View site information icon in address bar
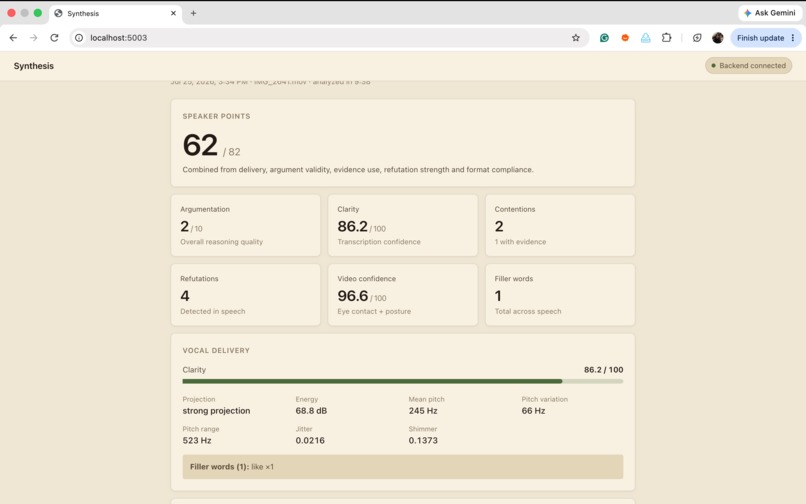The height and width of the screenshot is (504, 806). pyautogui.click(x=79, y=38)
